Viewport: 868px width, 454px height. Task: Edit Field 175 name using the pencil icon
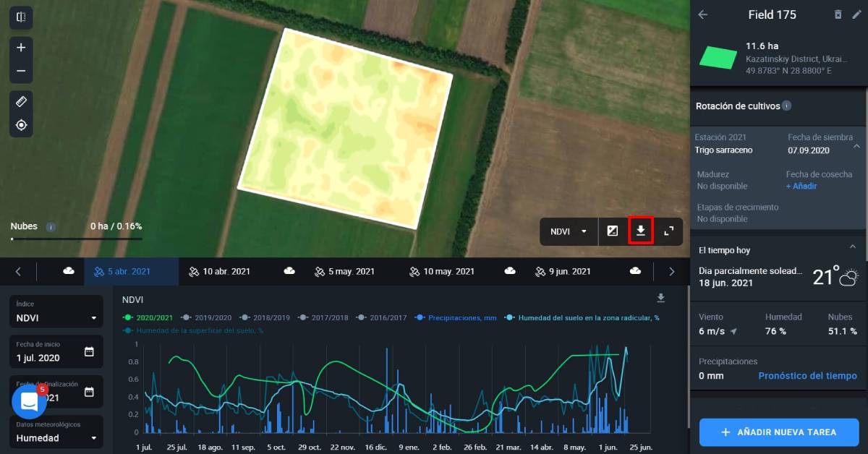[856, 14]
